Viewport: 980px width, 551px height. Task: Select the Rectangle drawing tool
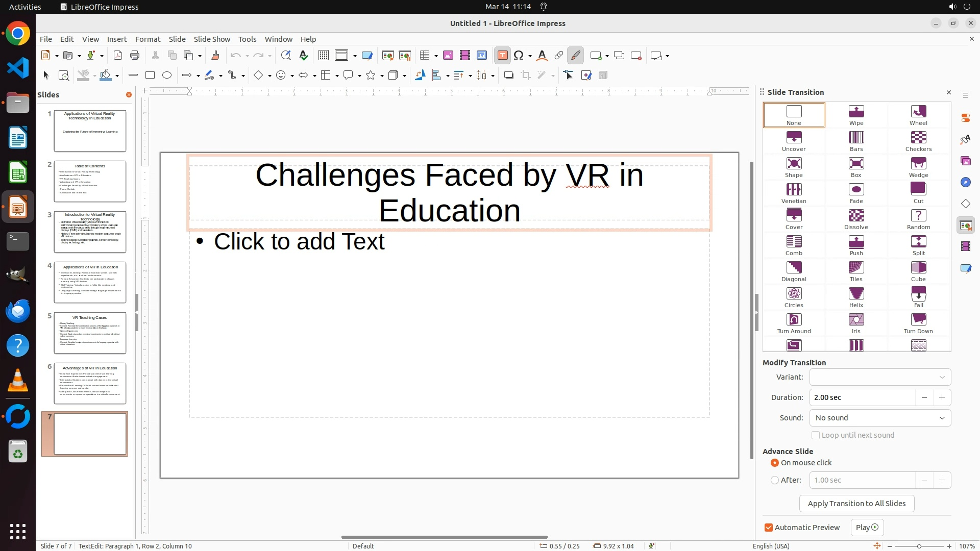(150, 76)
